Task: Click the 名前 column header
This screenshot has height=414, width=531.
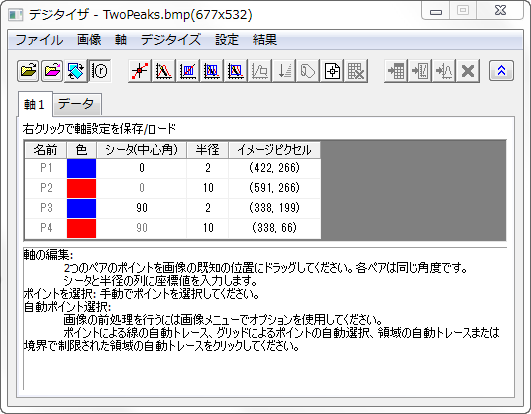Action: click(x=45, y=150)
